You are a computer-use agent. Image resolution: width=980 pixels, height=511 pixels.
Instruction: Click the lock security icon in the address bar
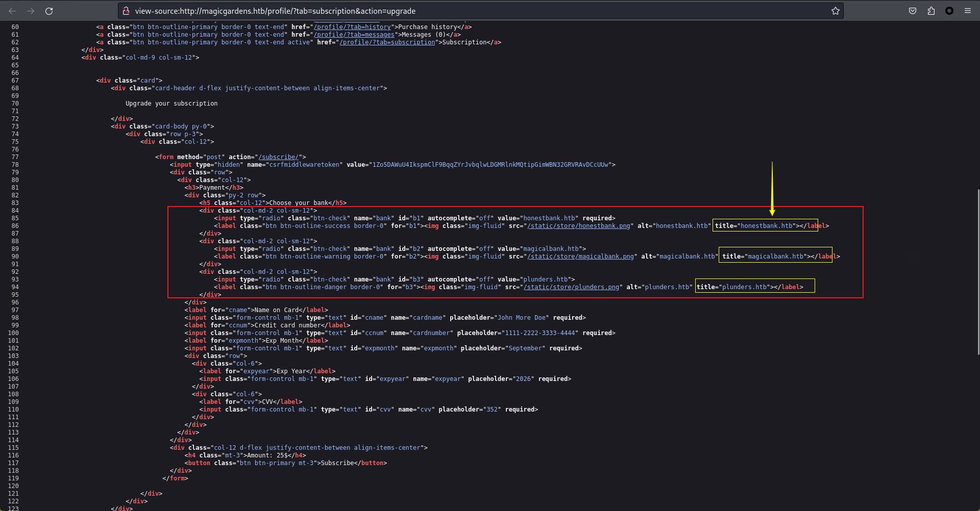(126, 11)
